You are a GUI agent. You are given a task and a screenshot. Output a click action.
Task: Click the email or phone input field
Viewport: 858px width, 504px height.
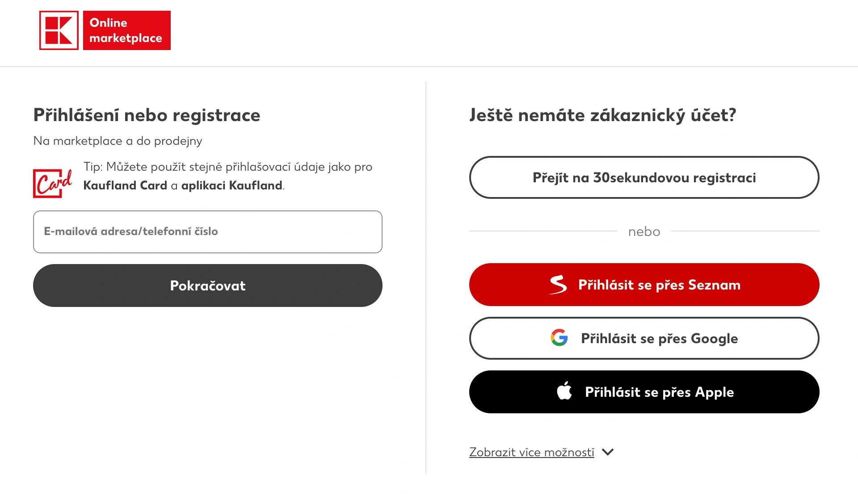pos(207,232)
